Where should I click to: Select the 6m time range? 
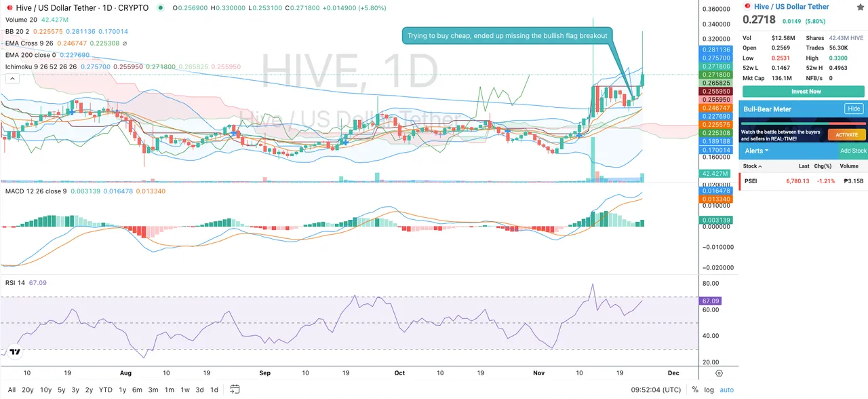coord(137,389)
